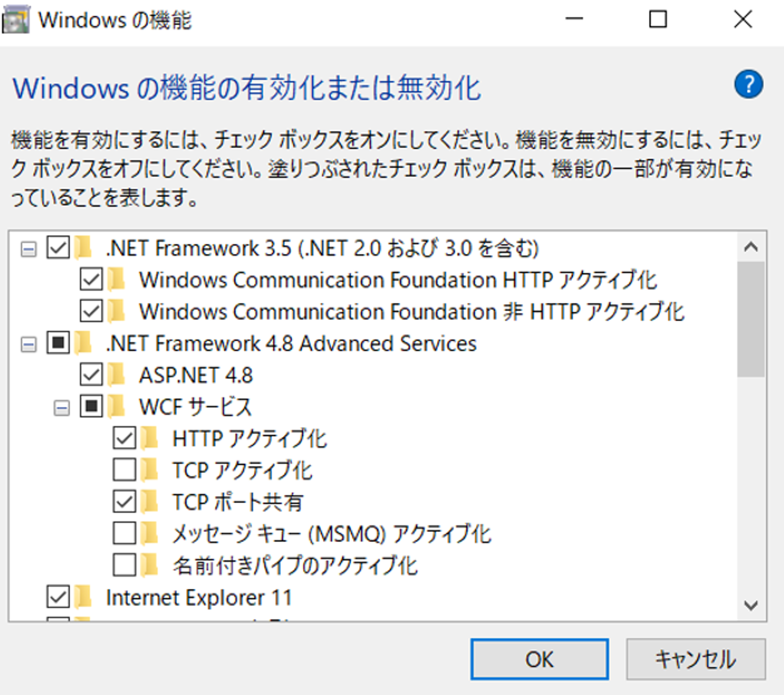Collapse the .NET Framework 3.5 tree node
784x695 pixels.
[x=28, y=249]
